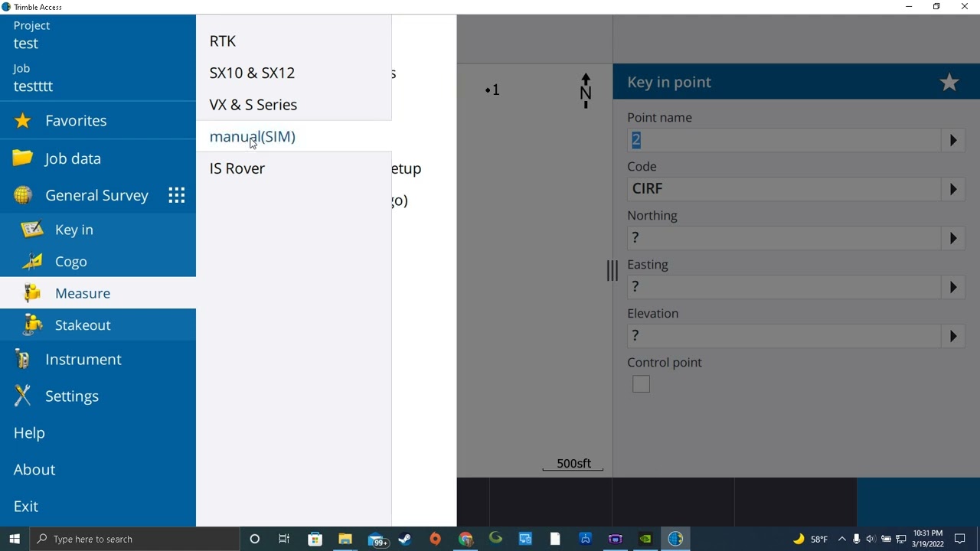The image size is (980, 551).
Task: Open the Job data menu
Action: pos(98,158)
